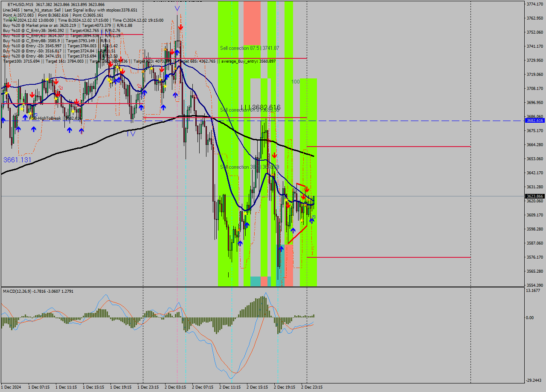Select the teal rectangle at bottom of chart
This screenshot has width=546, height=392.
pyautogui.click(x=255, y=281)
